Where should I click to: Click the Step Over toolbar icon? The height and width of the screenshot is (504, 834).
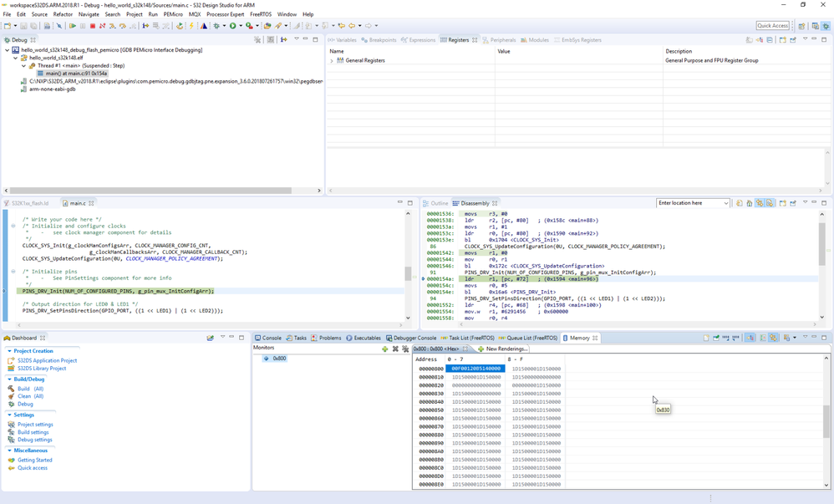click(x=122, y=26)
